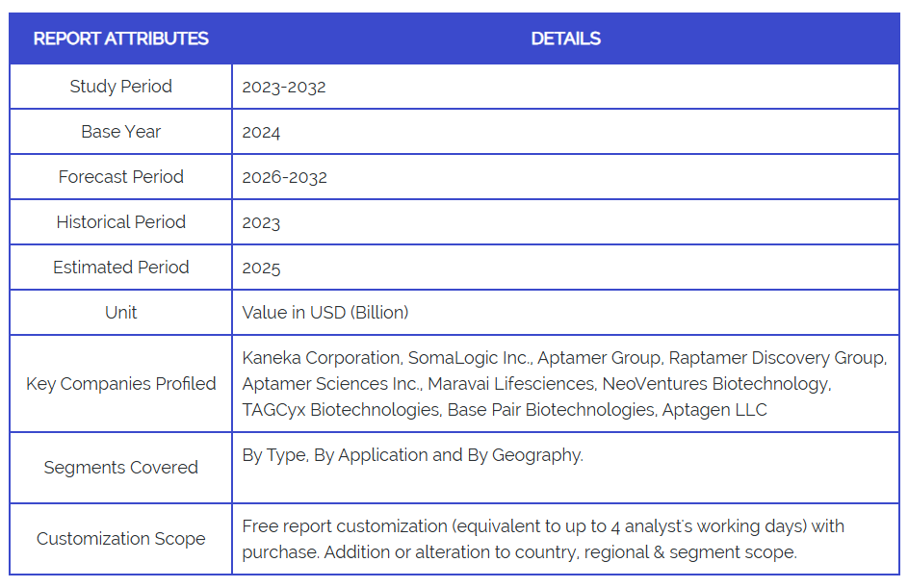
Task: Click the 2024 base year value
Action: pyautogui.click(x=261, y=132)
